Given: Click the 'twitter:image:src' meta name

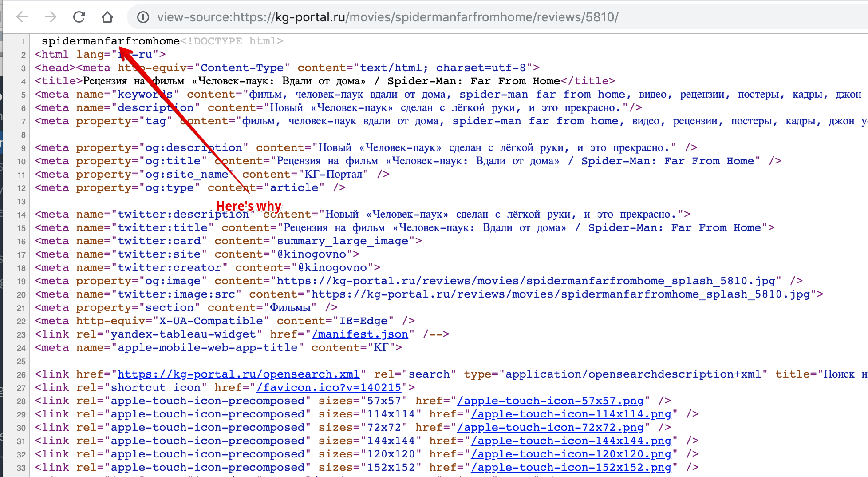Looking at the screenshot, I should click(177, 294).
